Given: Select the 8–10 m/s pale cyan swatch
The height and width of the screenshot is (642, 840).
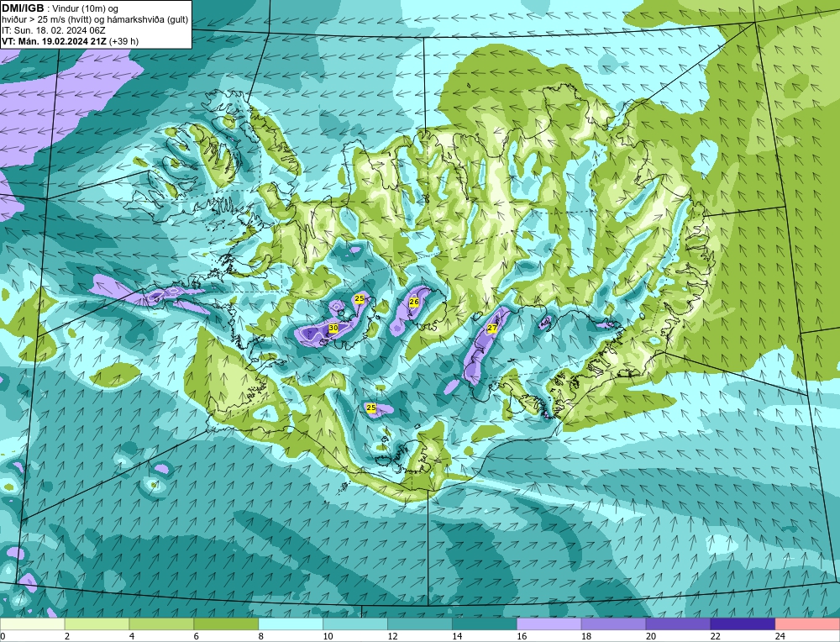Looking at the screenshot, I should [291, 624].
